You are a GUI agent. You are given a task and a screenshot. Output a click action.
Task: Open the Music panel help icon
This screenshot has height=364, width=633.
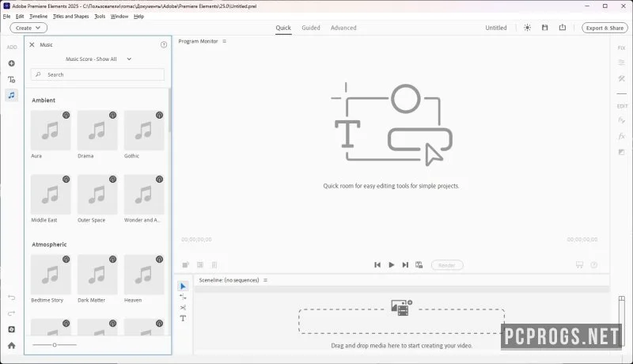164,45
